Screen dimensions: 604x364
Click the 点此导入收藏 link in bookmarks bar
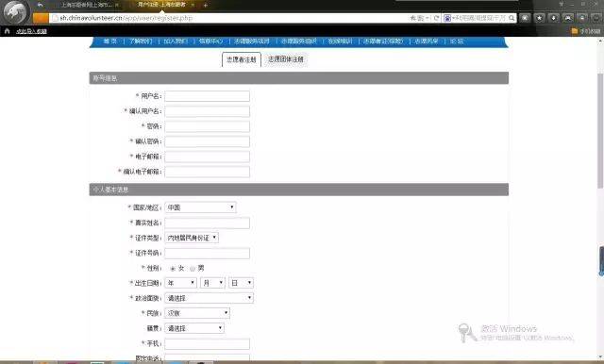coord(31,31)
